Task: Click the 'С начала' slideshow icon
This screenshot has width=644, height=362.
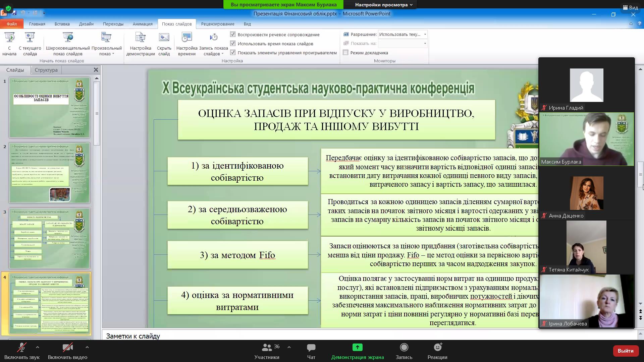Action: click(9, 38)
